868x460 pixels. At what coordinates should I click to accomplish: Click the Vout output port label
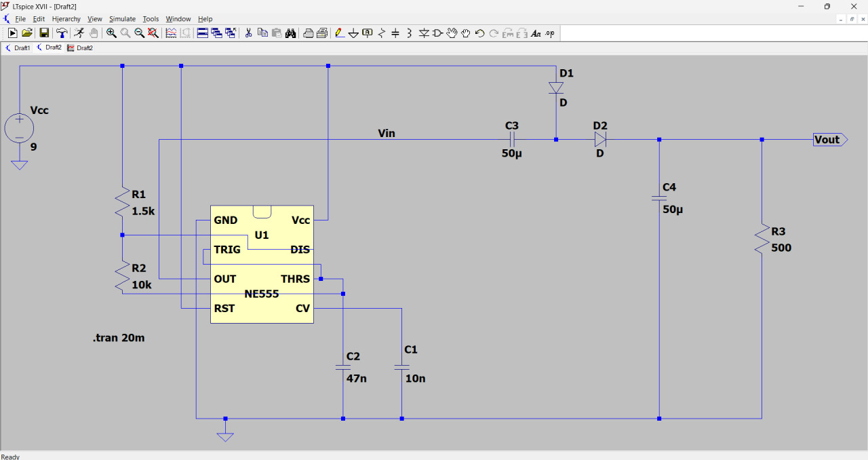click(830, 140)
